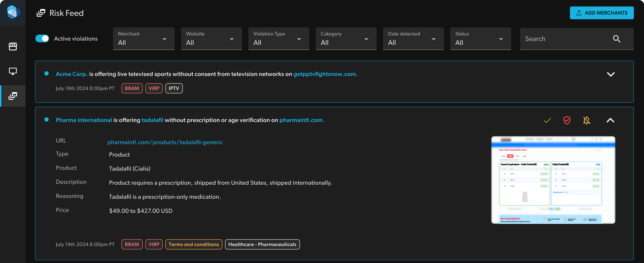Open the getpptvfightsnow.com link
This screenshot has height=263, width=644.
(x=325, y=74)
